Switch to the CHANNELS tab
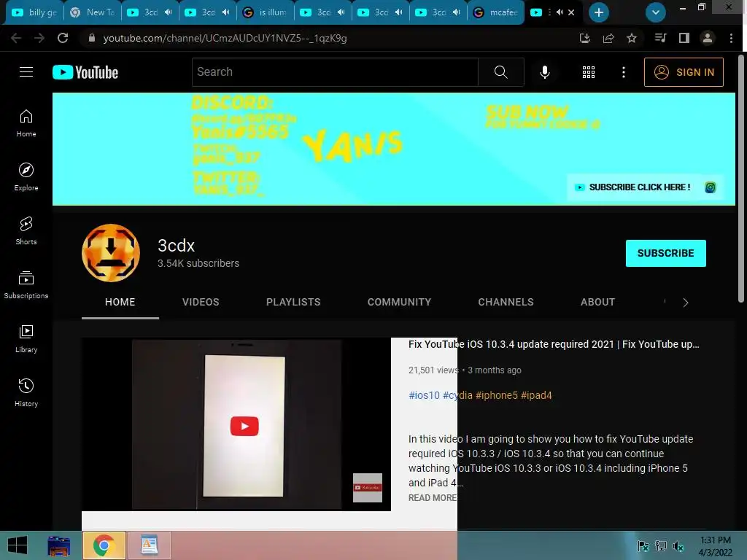The width and height of the screenshot is (747, 560). click(506, 302)
